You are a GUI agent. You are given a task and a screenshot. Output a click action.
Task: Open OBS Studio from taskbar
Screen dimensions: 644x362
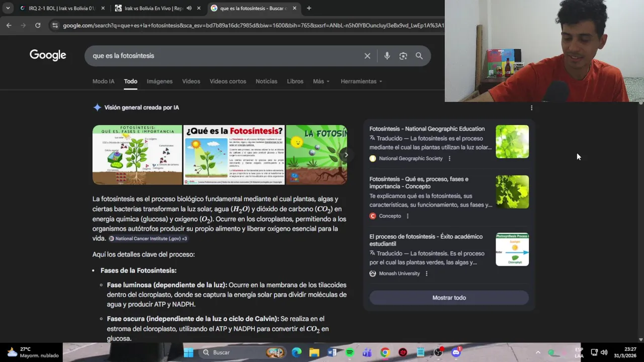pyautogui.click(x=438, y=352)
